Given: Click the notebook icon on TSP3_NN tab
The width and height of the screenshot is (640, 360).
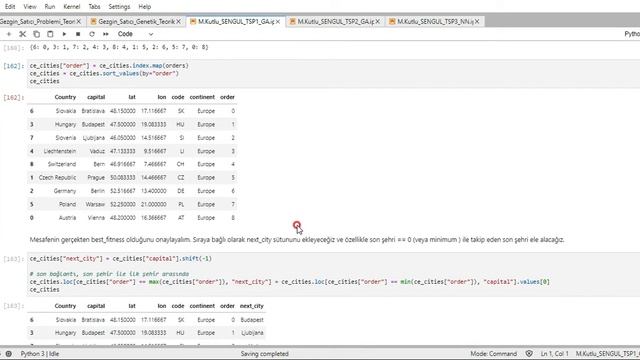Looking at the screenshot, I should 392,22.
